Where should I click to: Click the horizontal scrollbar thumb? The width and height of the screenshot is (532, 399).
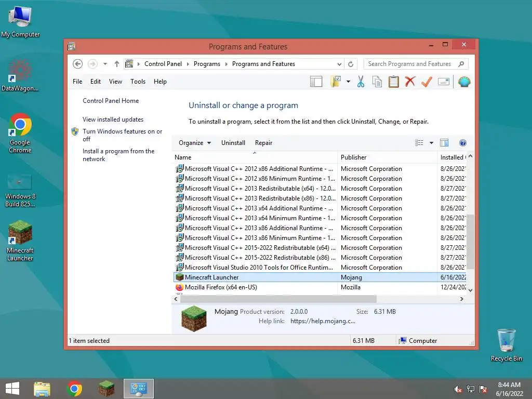point(278,299)
